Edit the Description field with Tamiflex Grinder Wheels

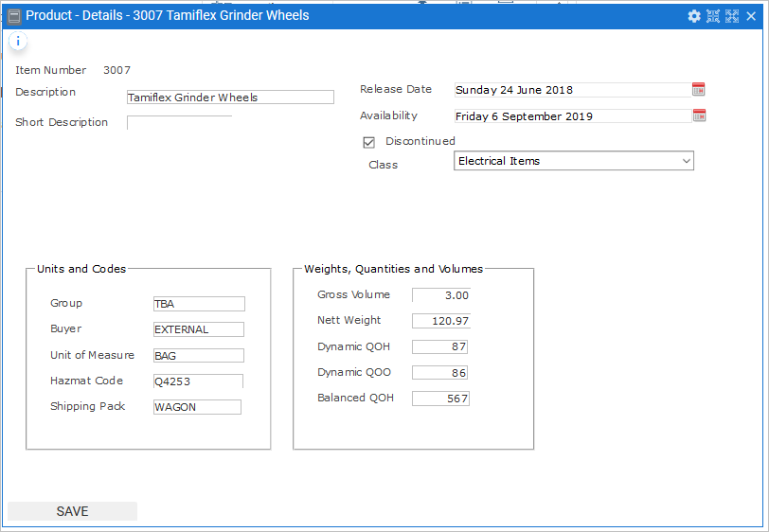coord(230,98)
